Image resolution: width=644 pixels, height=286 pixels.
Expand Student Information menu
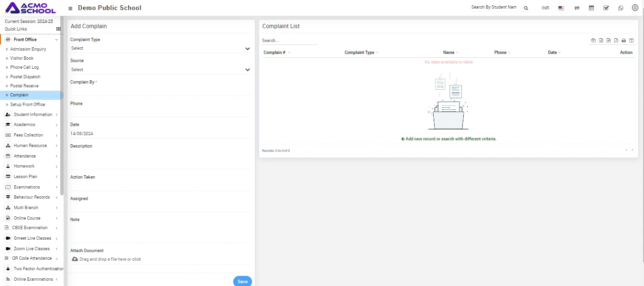pos(33,115)
